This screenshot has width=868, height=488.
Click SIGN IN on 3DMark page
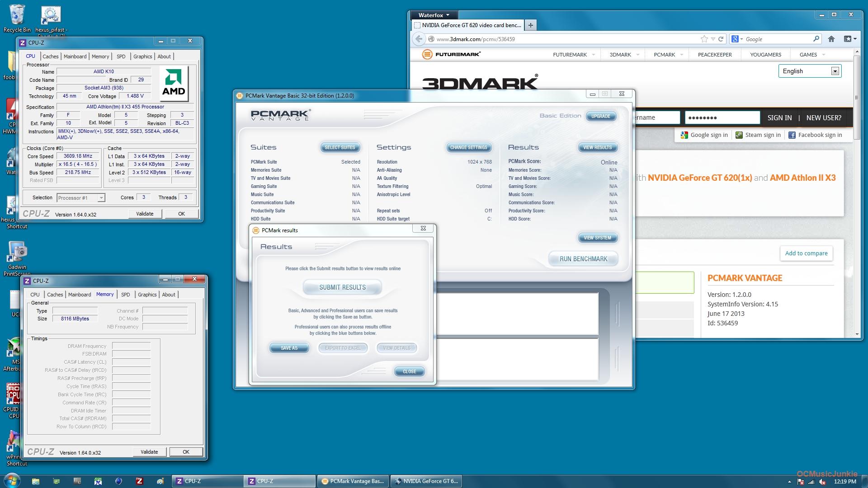tap(779, 117)
